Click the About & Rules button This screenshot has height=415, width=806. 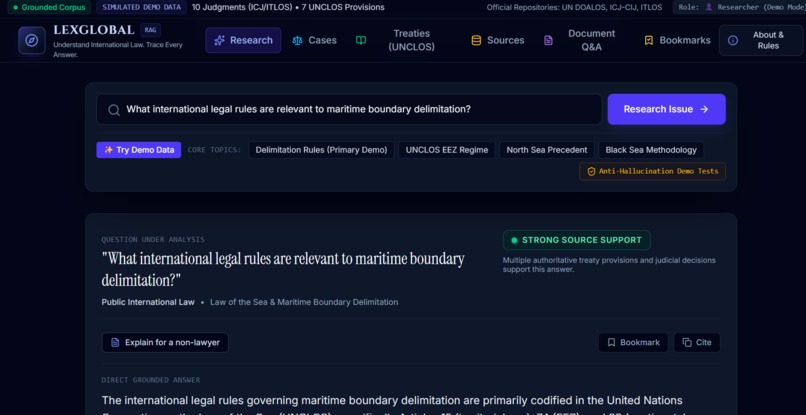(x=761, y=40)
